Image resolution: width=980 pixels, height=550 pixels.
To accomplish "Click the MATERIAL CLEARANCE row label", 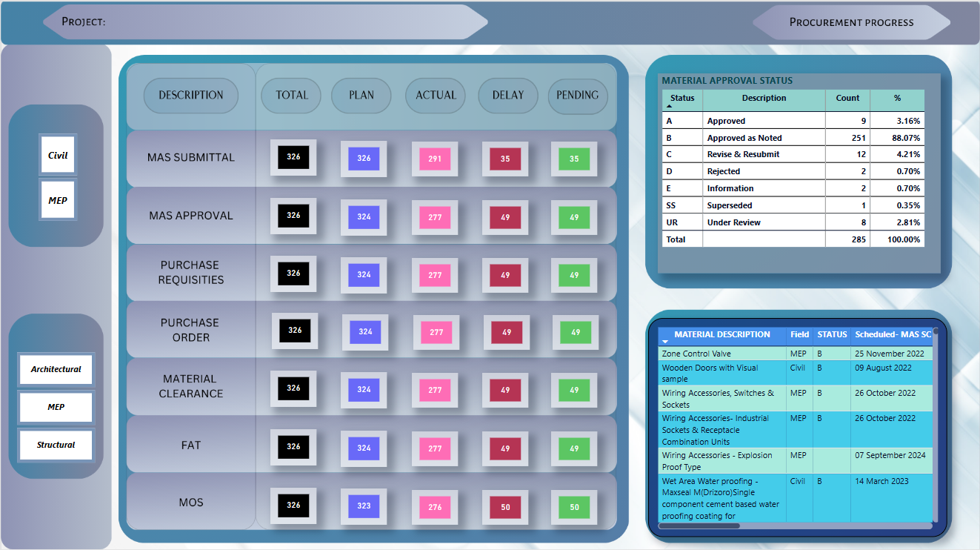I will (x=191, y=386).
